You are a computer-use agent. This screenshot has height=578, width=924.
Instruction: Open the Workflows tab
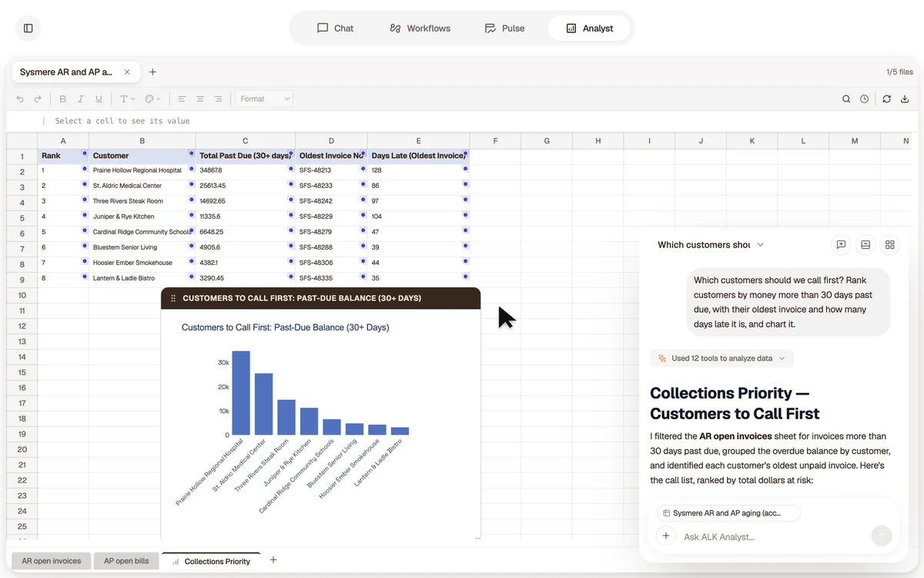420,29
